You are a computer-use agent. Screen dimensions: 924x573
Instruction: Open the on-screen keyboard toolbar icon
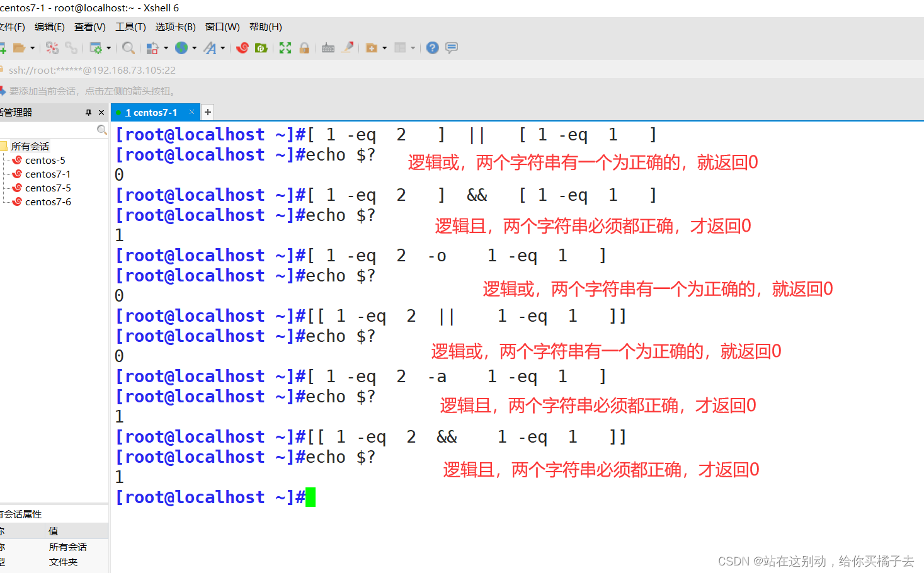point(328,47)
